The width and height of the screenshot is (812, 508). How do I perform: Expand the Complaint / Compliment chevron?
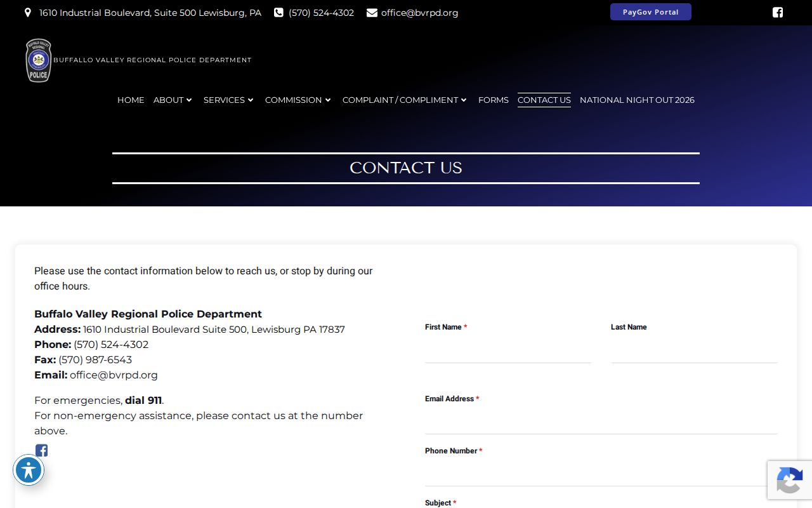tap(464, 100)
